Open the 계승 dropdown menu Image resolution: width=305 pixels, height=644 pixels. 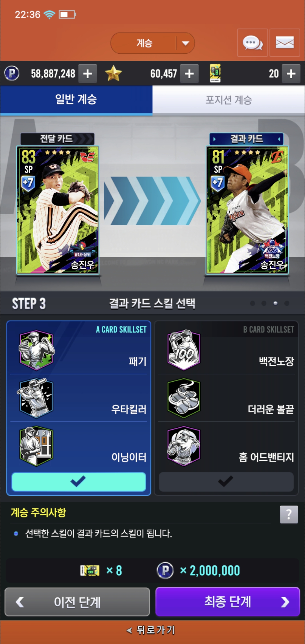coord(152,43)
